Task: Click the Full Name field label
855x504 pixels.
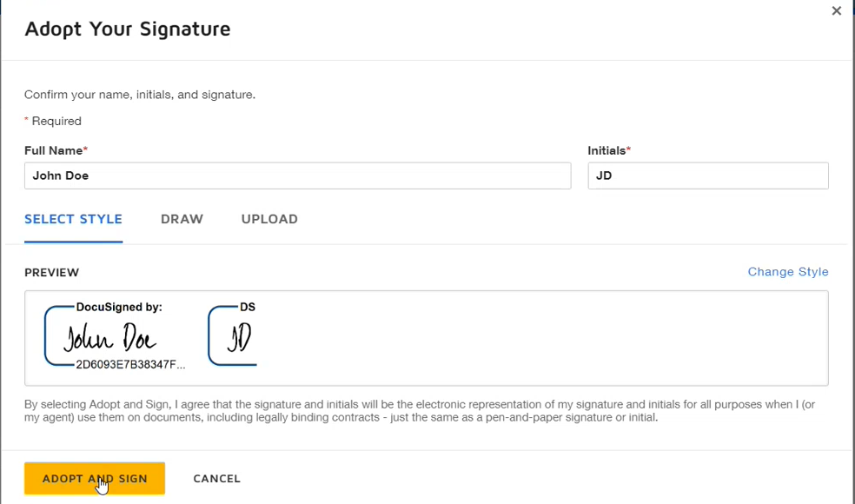Action: click(x=56, y=150)
